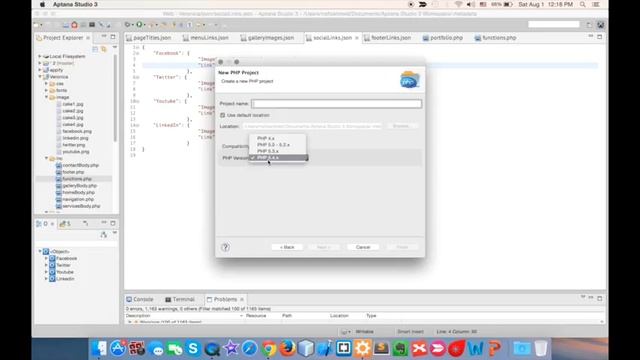This screenshot has width=640, height=360.
Task: Select linkedin.png file
Action: click(72, 138)
